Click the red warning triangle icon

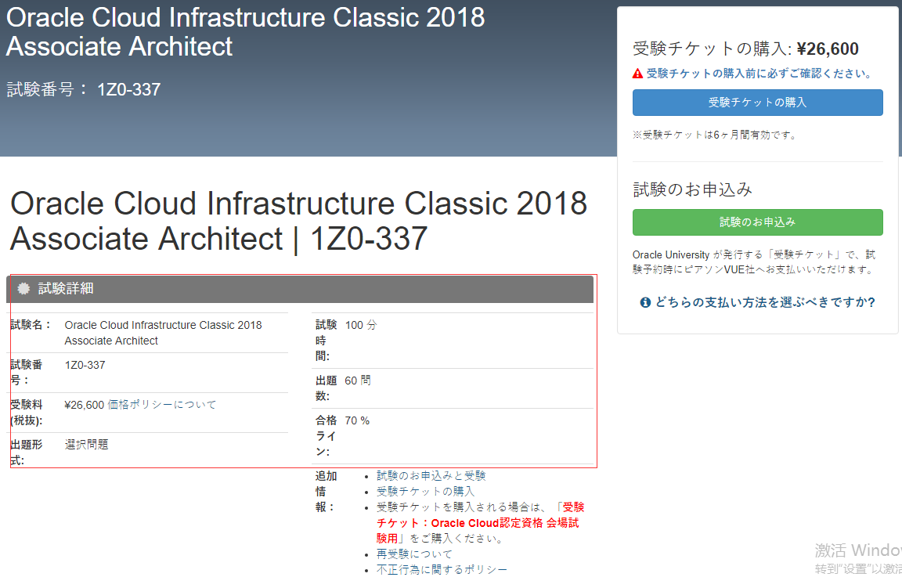pos(637,74)
